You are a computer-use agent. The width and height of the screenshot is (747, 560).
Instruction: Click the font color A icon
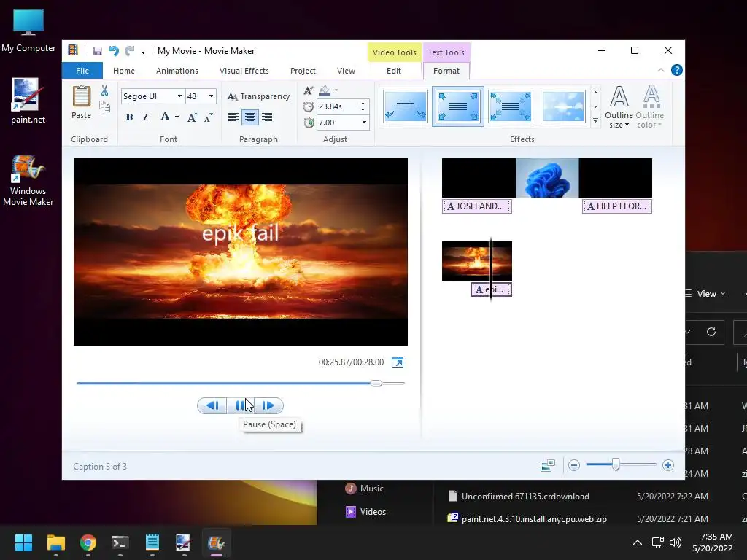[x=165, y=117]
